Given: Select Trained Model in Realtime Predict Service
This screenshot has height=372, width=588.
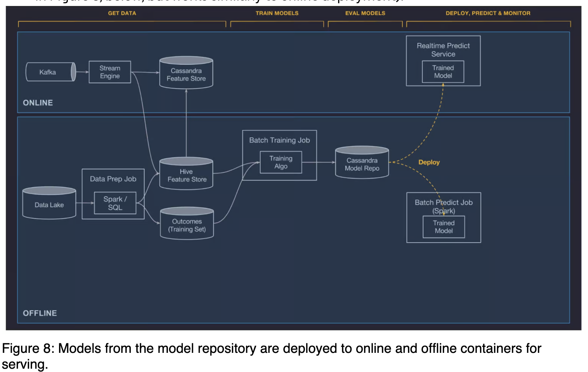Looking at the screenshot, I should point(443,72).
